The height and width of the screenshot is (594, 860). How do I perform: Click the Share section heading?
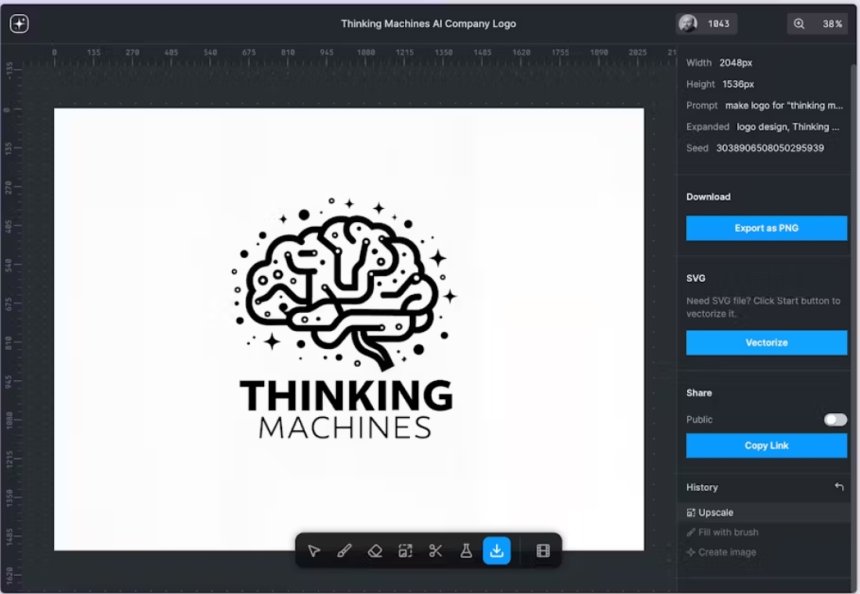(699, 393)
